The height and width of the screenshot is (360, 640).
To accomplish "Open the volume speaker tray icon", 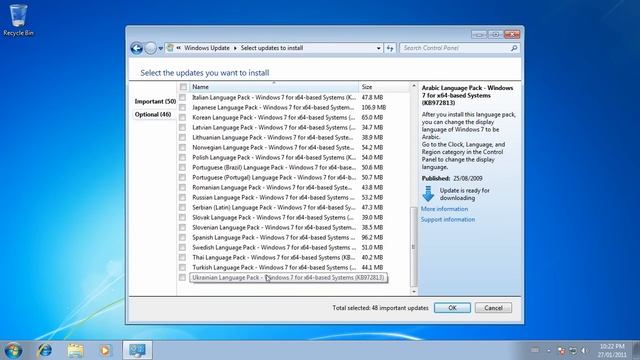I will point(584,351).
